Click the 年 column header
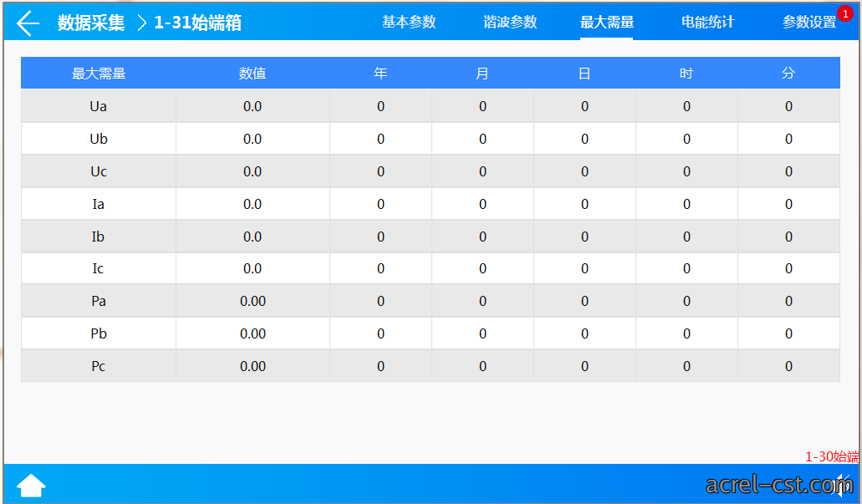The image size is (862, 504). [x=380, y=73]
